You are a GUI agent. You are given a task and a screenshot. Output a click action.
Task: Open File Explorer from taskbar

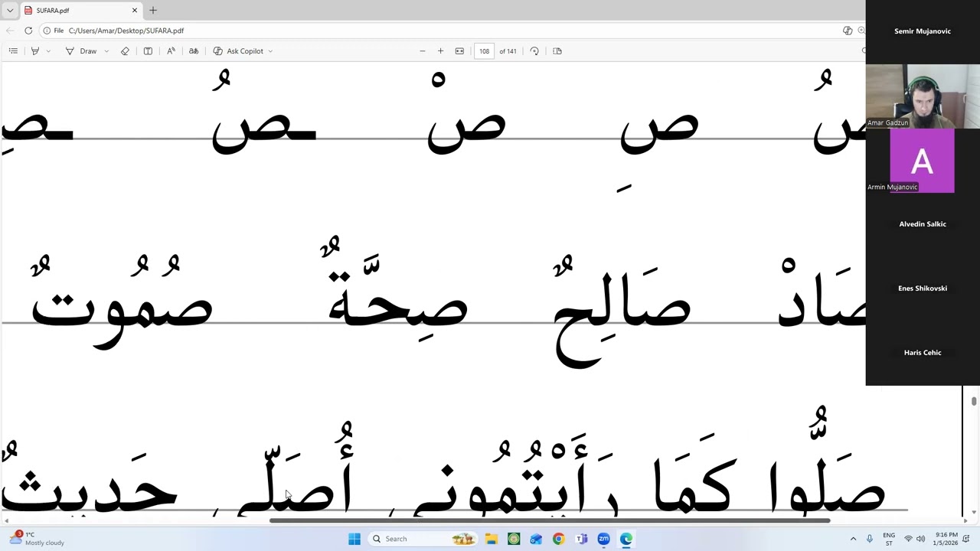(x=492, y=539)
